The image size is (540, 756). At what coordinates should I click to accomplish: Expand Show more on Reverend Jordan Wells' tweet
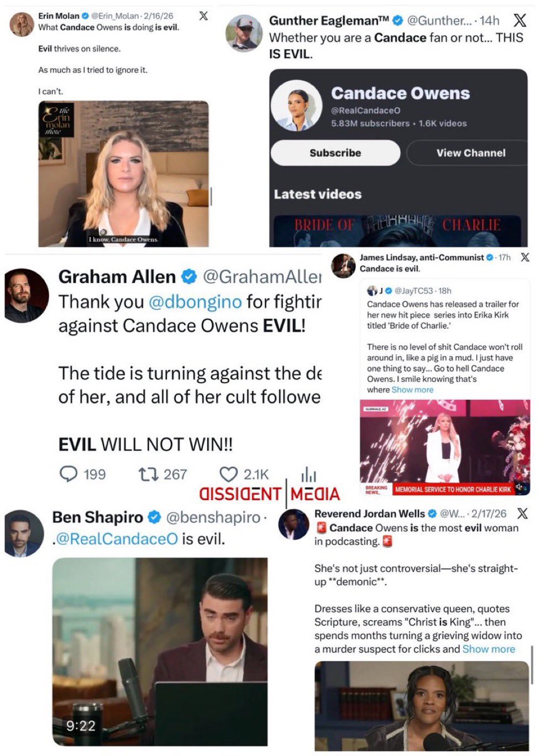point(489,649)
